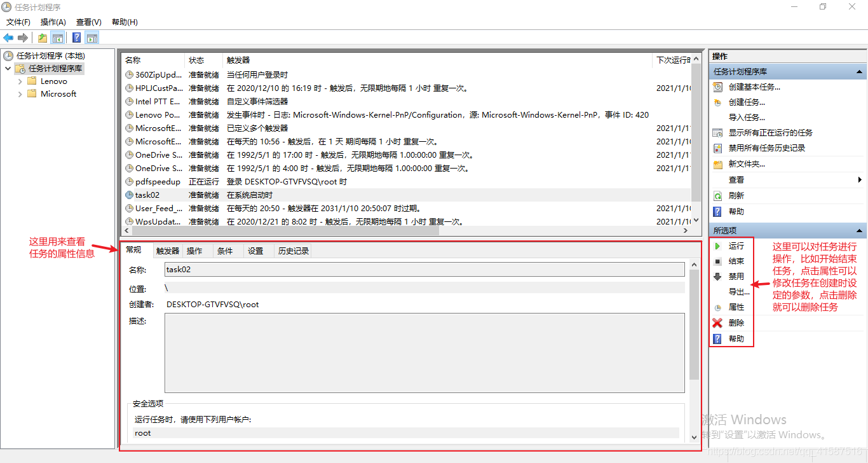Screen dimensions: 868x463
Task: Select the Lenovo Po task row
Action: click(x=406, y=115)
